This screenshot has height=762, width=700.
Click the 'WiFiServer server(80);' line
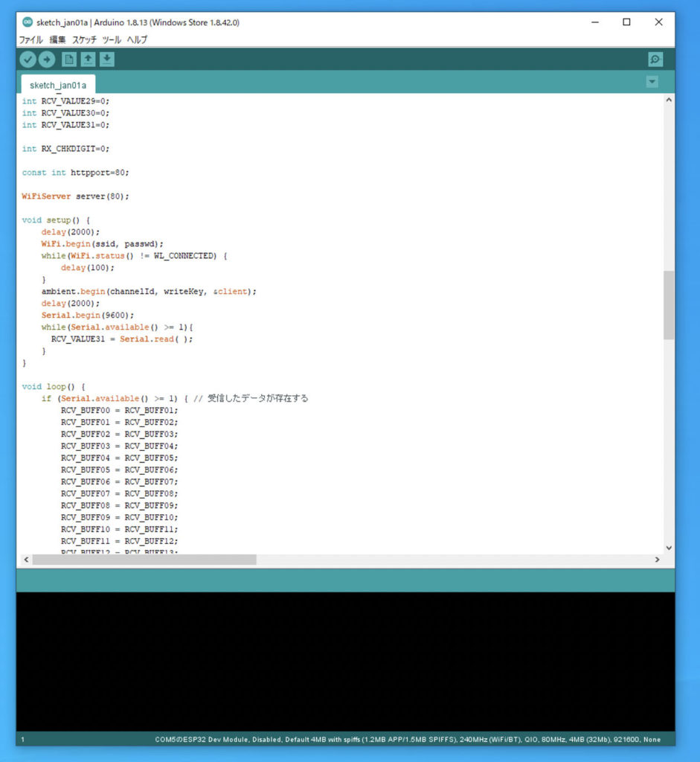click(x=75, y=196)
